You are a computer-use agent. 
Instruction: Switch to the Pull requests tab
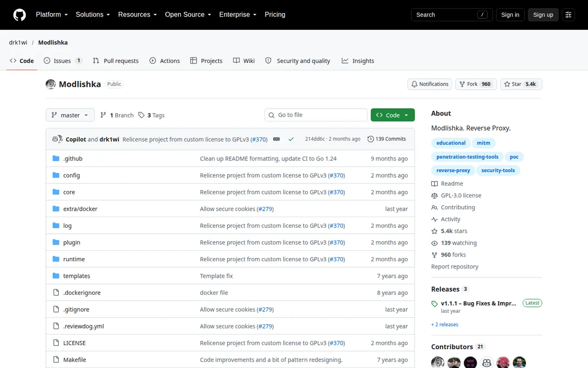click(x=116, y=61)
